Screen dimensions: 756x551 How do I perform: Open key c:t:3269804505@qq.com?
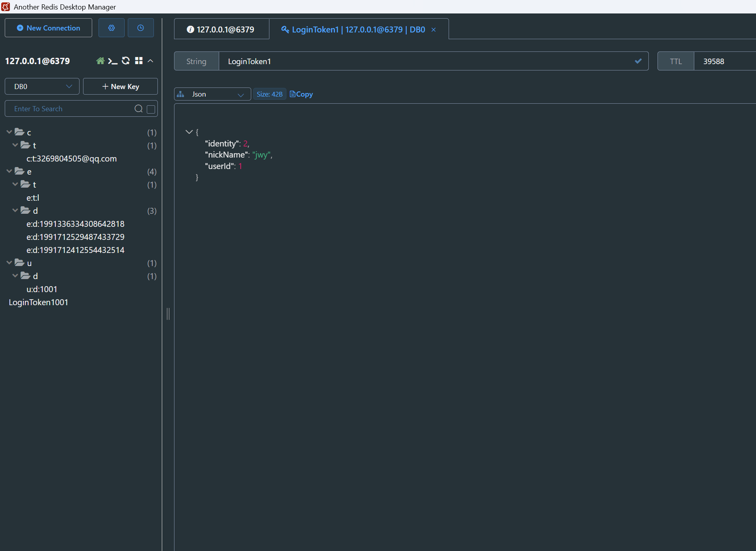tap(71, 158)
